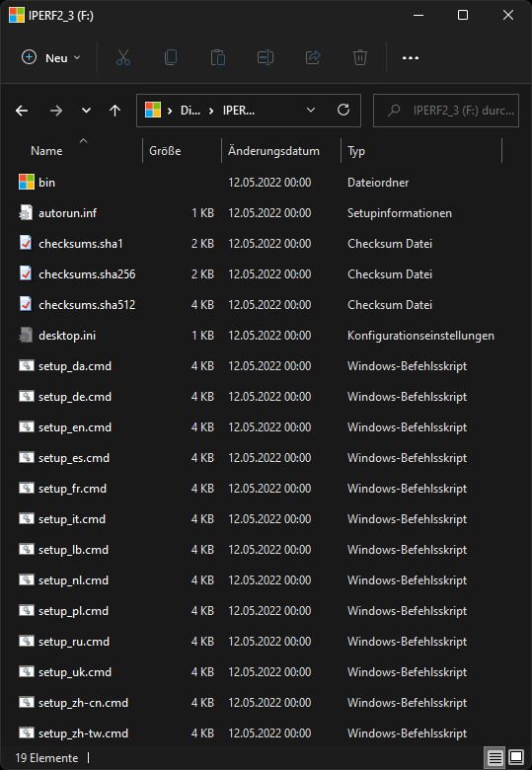The width and height of the screenshot is (532, 770).
Task: Select the setup_it.cmd file
Action: click(72, 519)
